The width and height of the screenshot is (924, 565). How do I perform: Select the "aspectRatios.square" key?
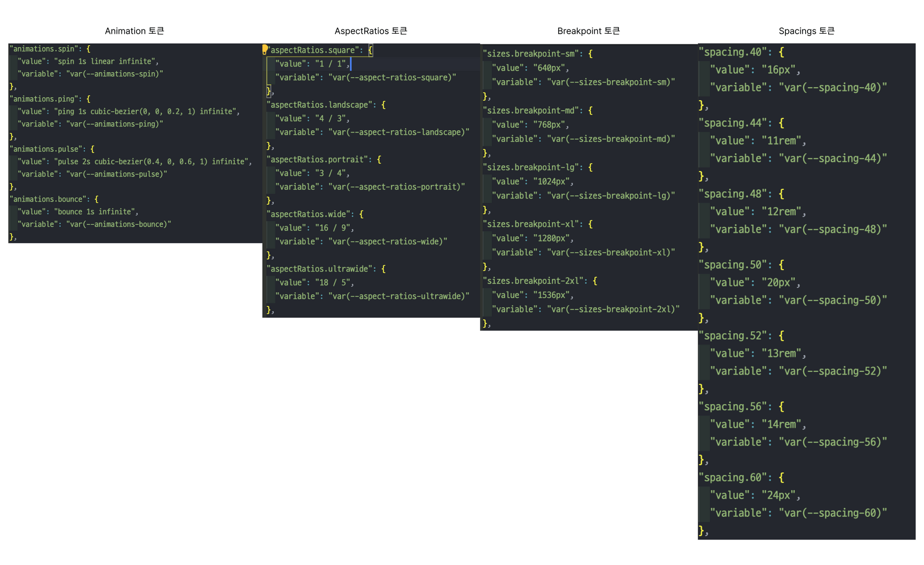315,50
